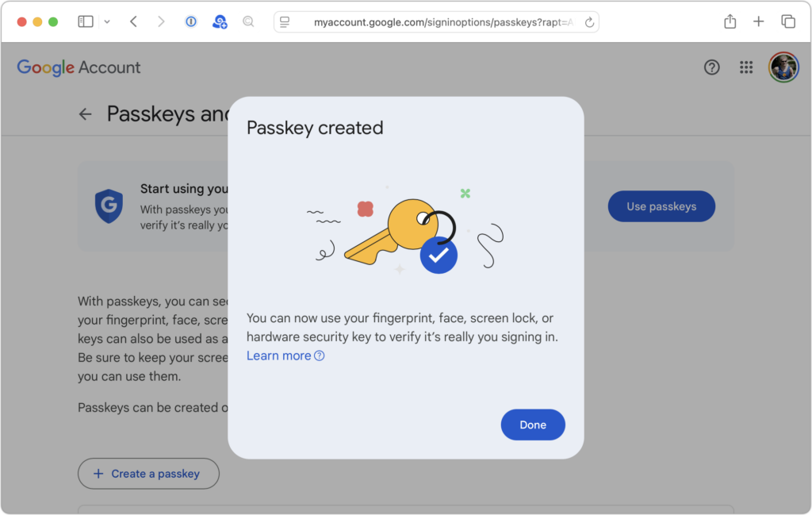Viewport: 812px width, 515px height.
Task: Navigate back using Safari back arrow
Action: (x=133, y=21)
